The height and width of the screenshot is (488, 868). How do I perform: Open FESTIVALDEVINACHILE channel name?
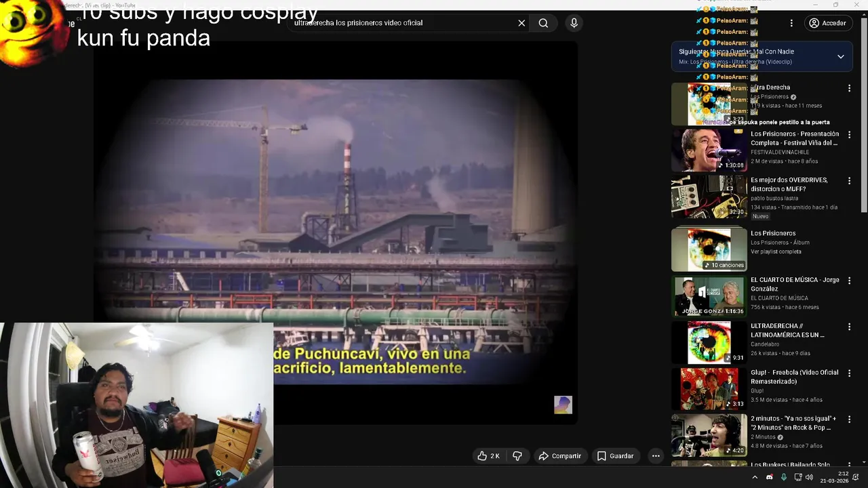[x=780, y=152]
